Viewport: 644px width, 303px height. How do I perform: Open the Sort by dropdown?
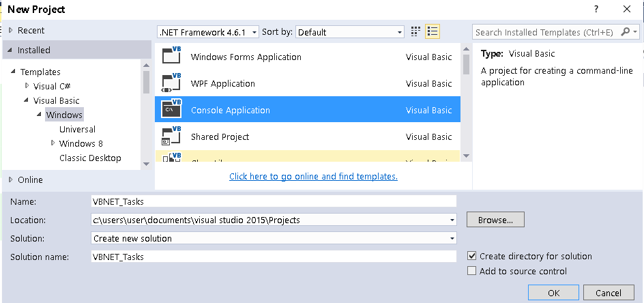point(349,32)
